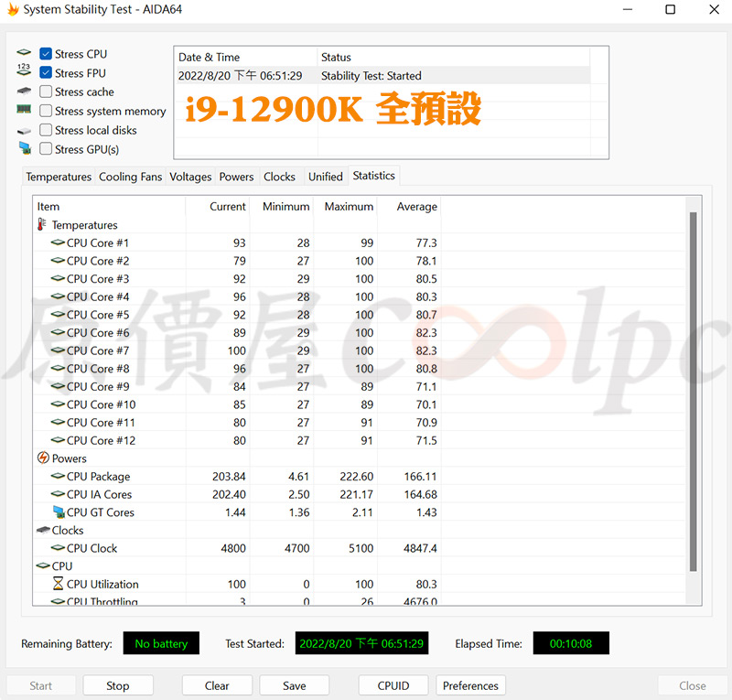This screenshot has height=700, width=732.
Task: Click the icon beside CPU Clock
Action: 58,548
